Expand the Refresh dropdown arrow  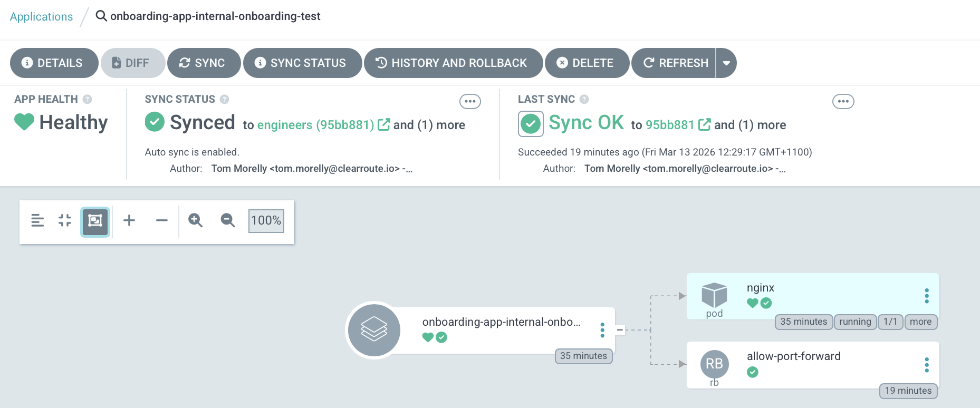pos(726,63)
